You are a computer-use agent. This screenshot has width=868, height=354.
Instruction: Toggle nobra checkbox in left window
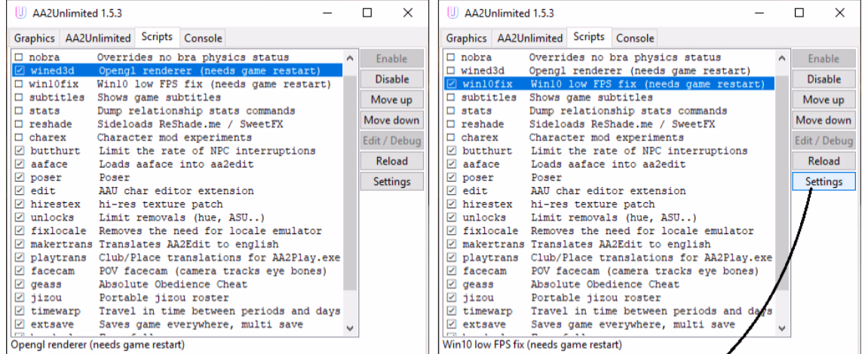point(20,57)
